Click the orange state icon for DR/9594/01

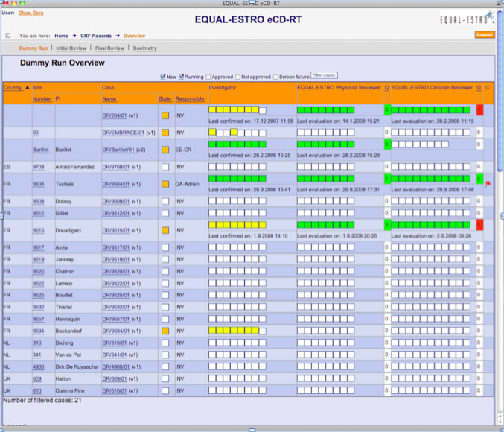tap(165, 331)
